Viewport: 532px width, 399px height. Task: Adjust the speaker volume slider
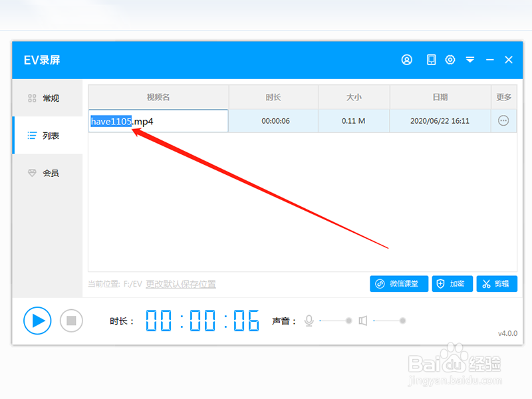(389, 321)
